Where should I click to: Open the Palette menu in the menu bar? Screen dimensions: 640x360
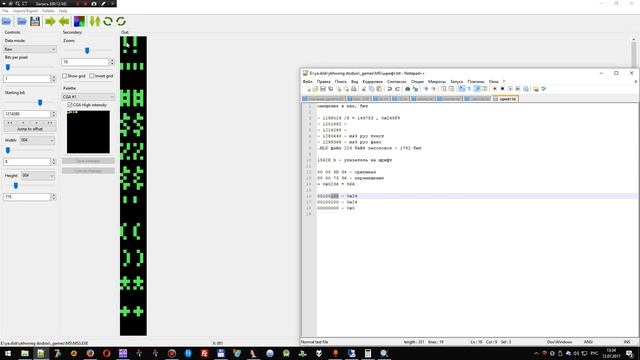[x=48, y=11]
